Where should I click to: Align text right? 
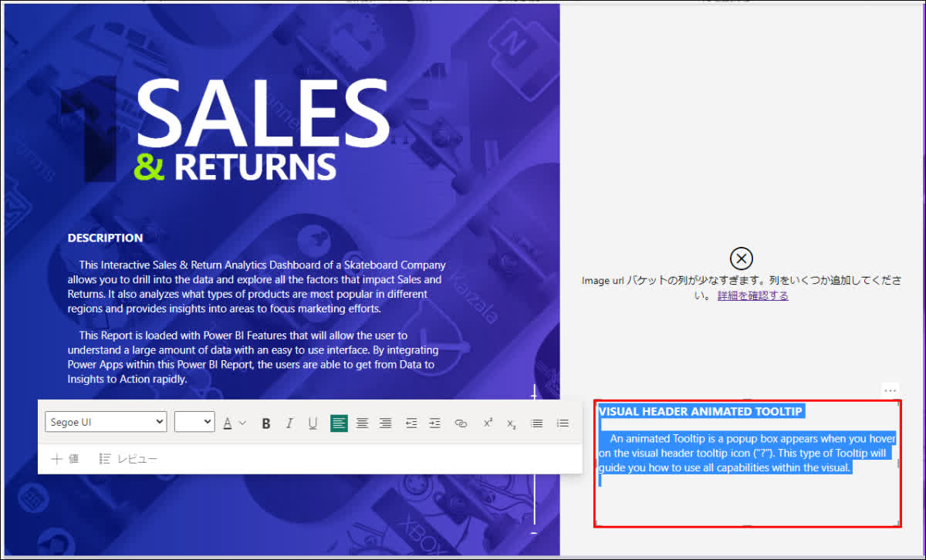click(x=385, y=423)
